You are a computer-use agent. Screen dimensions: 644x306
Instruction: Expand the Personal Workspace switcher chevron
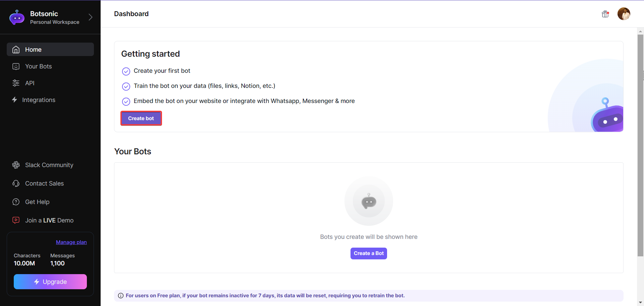coord(90,17)
